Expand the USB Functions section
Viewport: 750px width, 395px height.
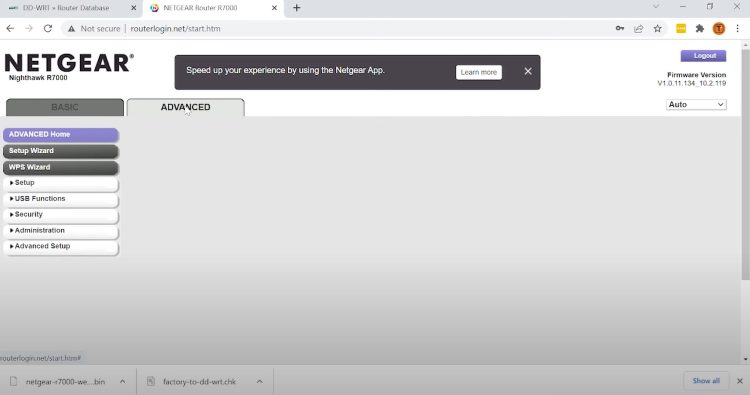click(61, 199)
